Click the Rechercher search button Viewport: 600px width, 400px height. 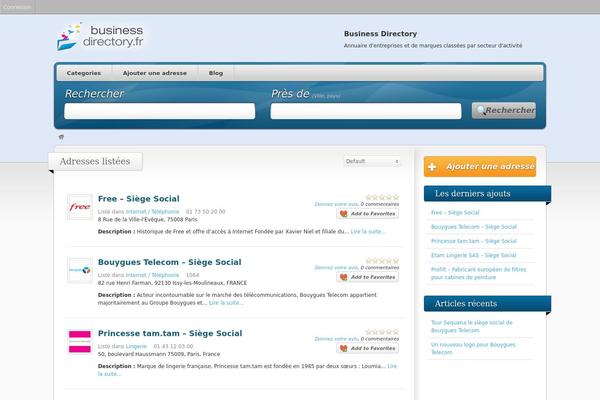tap(504, 110)
